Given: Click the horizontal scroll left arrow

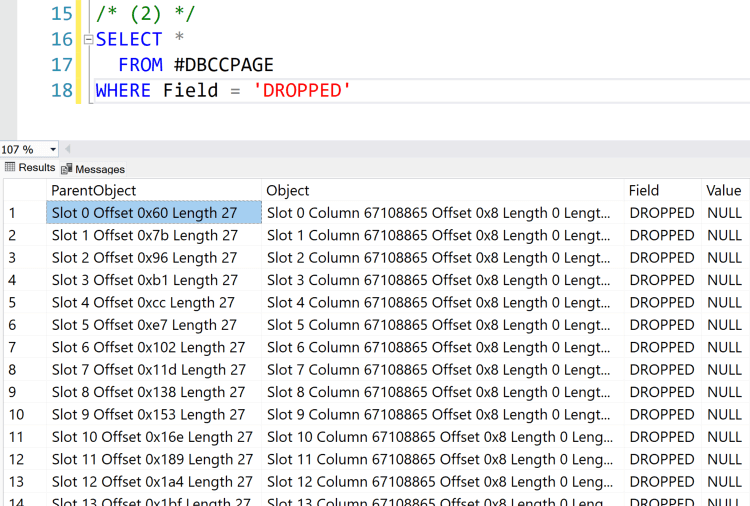Looking at the screenshot, I should 67,149.
